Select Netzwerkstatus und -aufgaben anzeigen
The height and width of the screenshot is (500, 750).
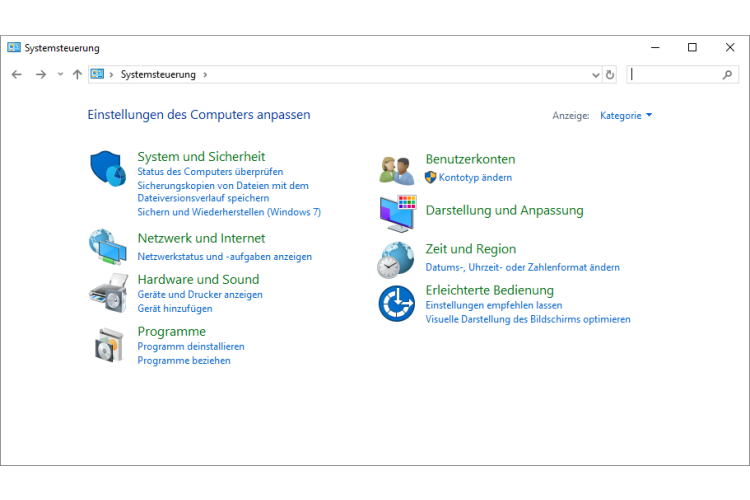pyautogui.click(x=224, y=257)
